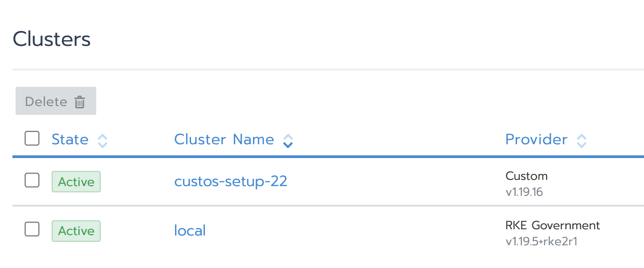This screenshot has height=268, width=644.
Task: Open the custos-setup-22 cluster link
Action: 231,182
